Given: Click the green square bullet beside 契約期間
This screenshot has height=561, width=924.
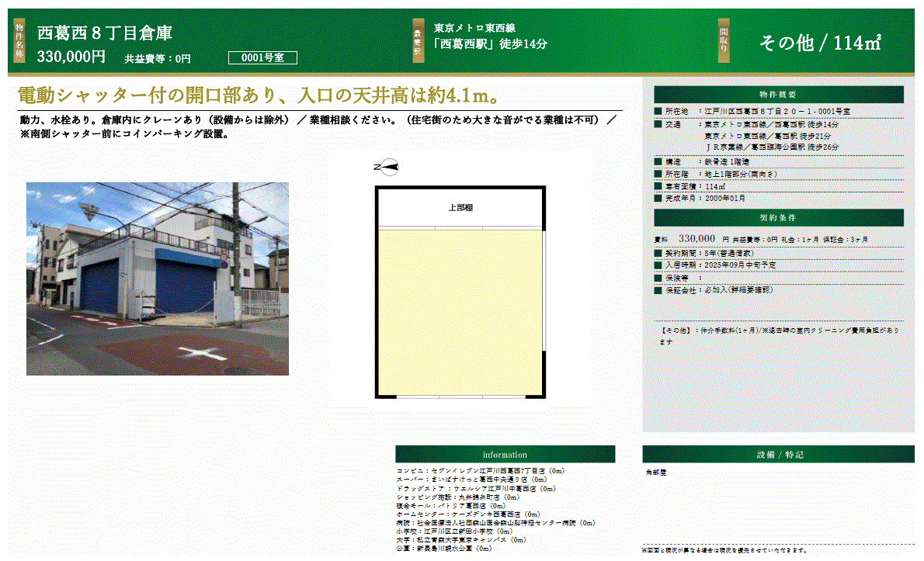Looking at the screenshot, I should tap(658, 253).
